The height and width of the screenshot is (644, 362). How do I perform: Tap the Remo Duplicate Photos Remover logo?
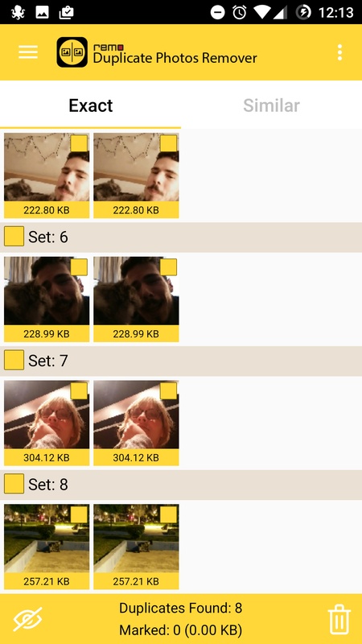pos(72,52)
